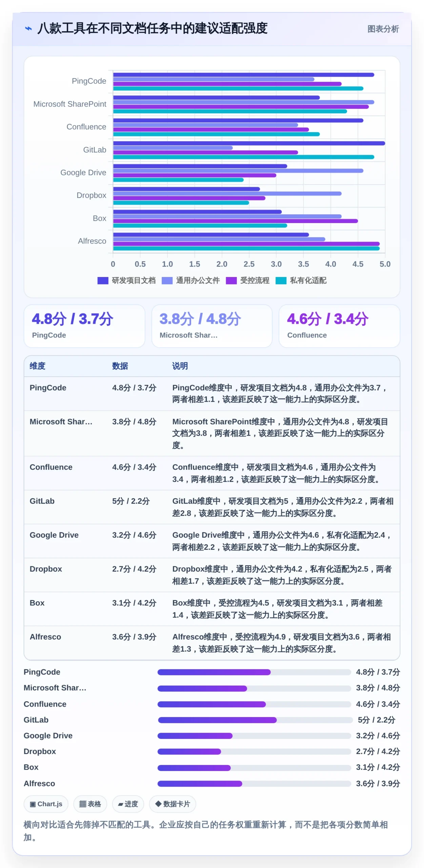Viewport: 424px width, 868px height.
Task: Select the Microsoft Shar… table row name
Action: [x=61, y=422]
